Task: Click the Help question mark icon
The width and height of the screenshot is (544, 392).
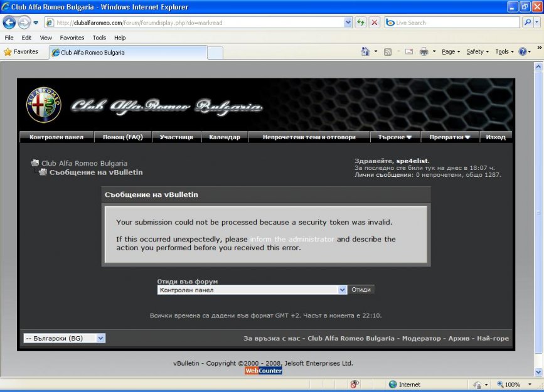Action: 523,52
